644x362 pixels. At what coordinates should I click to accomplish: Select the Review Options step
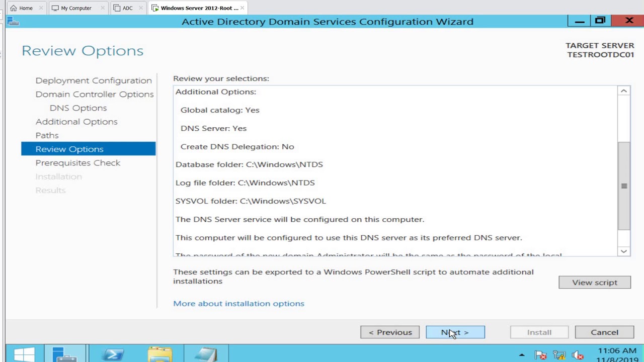tap(88, 149)
